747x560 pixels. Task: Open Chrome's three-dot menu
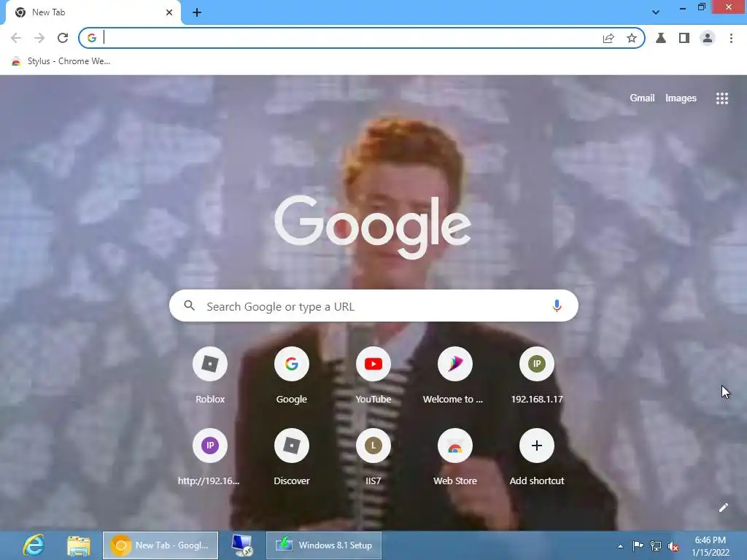tap(731, 38)
